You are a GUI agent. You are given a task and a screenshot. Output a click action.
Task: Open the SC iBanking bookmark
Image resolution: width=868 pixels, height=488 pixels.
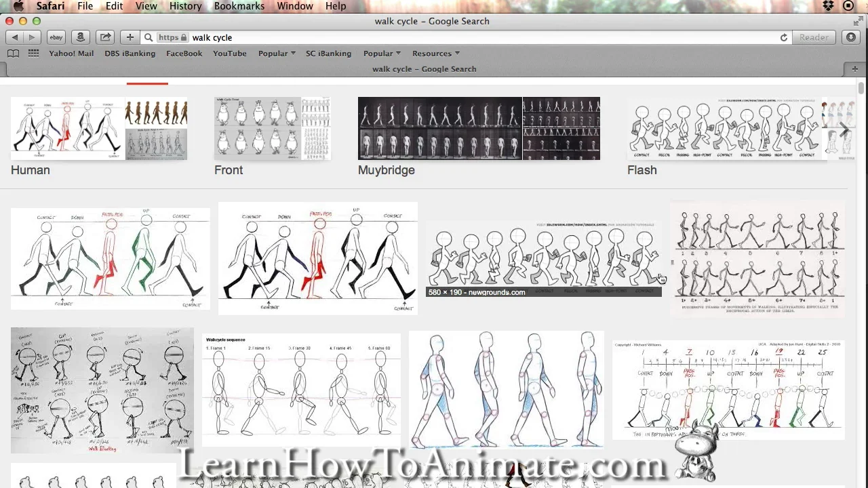tap(329, 54)
